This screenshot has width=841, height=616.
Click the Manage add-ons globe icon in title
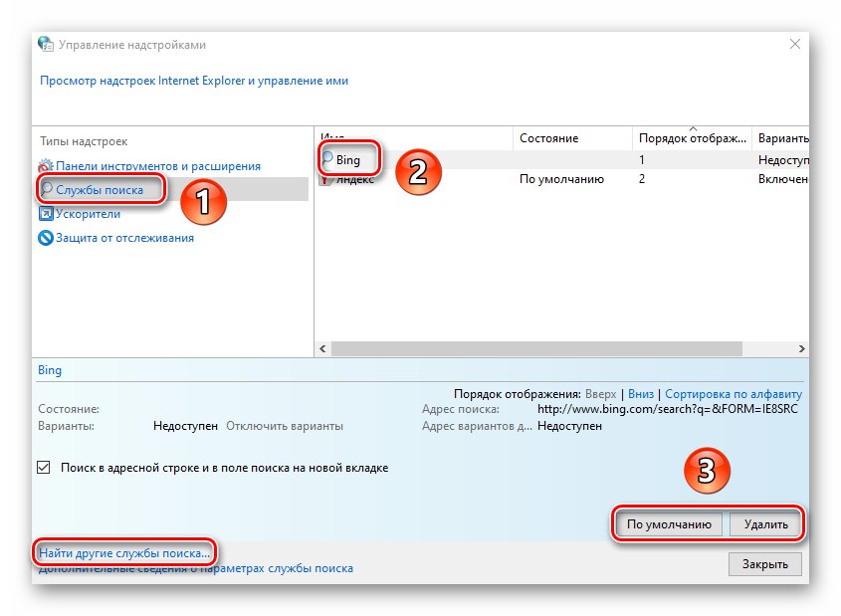tap(46, 45)
